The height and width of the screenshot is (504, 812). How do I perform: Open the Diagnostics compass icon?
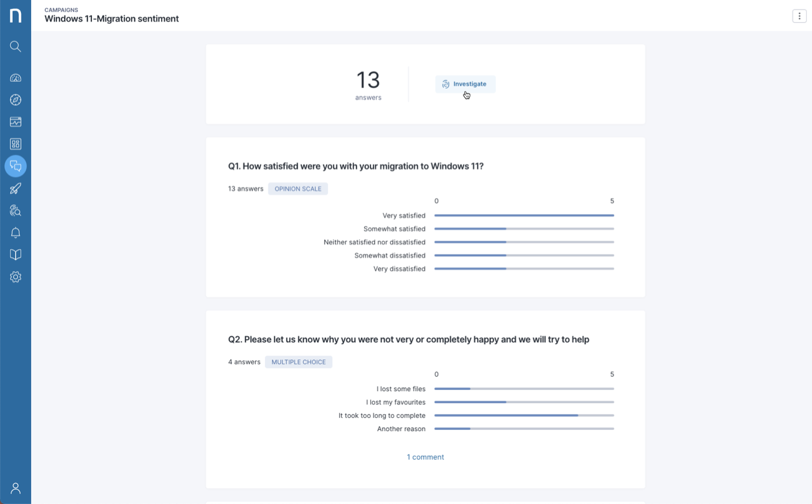pyautogui.click(x=15, y=100)
